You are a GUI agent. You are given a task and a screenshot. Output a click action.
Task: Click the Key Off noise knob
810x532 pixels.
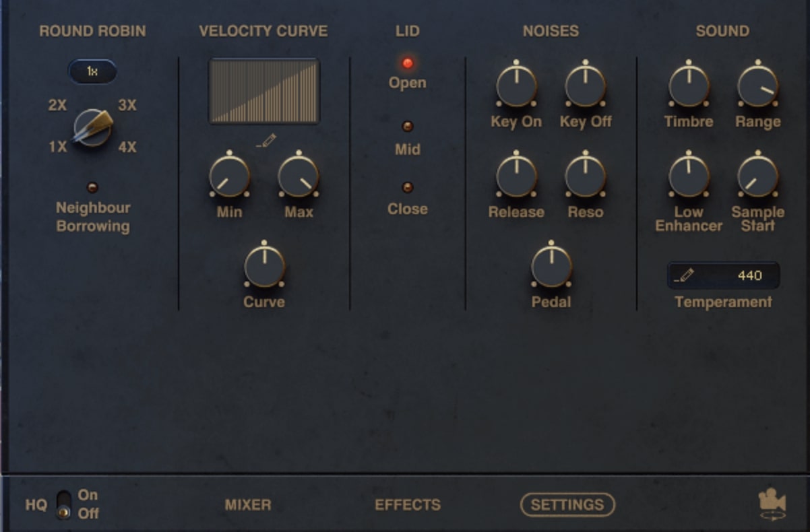(585, 86)
